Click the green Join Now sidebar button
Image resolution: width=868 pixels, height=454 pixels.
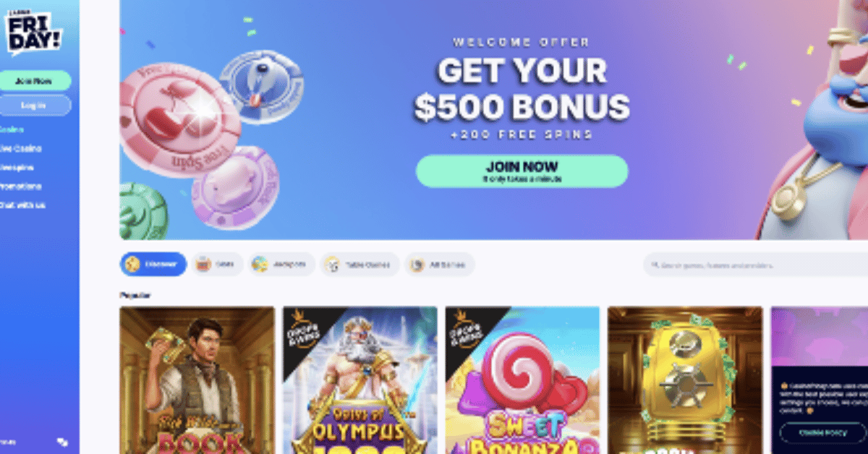35,81
